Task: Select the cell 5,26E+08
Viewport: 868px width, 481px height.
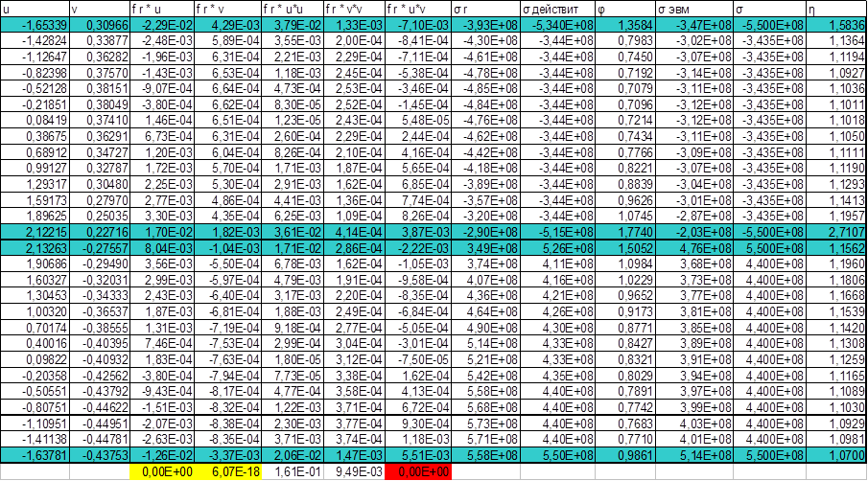Action: coord(557,248)
